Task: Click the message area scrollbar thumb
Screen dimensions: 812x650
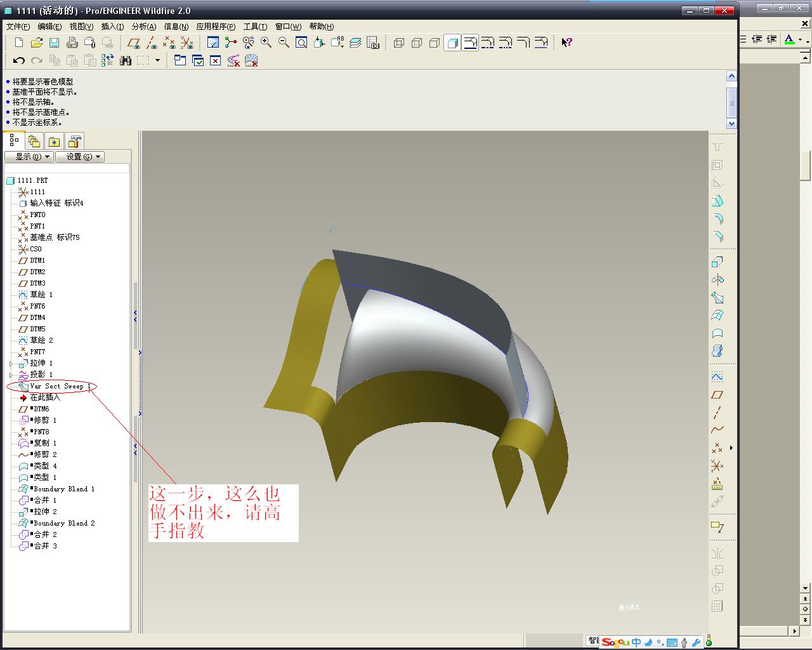Action: coord(731,102)
